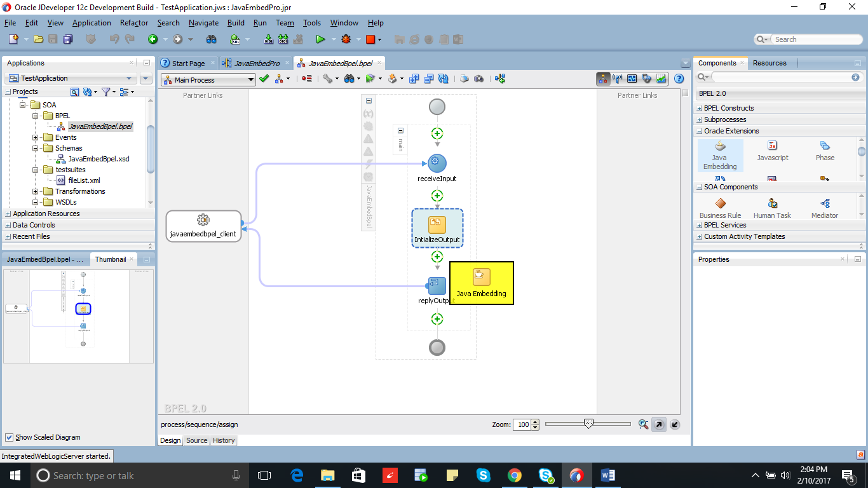Switch to the Resources tab
868x488 pixels.
coord(770,63)
